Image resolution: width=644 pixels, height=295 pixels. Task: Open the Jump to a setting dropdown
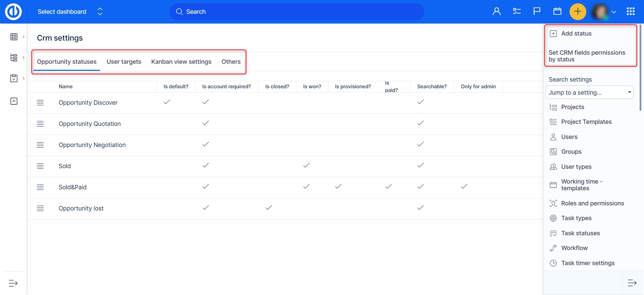(x=589, y=93)
